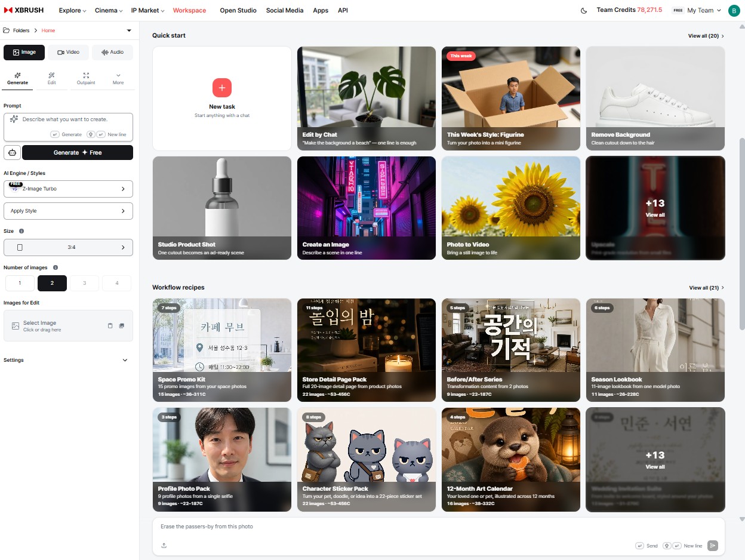745x560 pixels.
Task: Switch to Audio mode
Action: (x=112, y=52)
